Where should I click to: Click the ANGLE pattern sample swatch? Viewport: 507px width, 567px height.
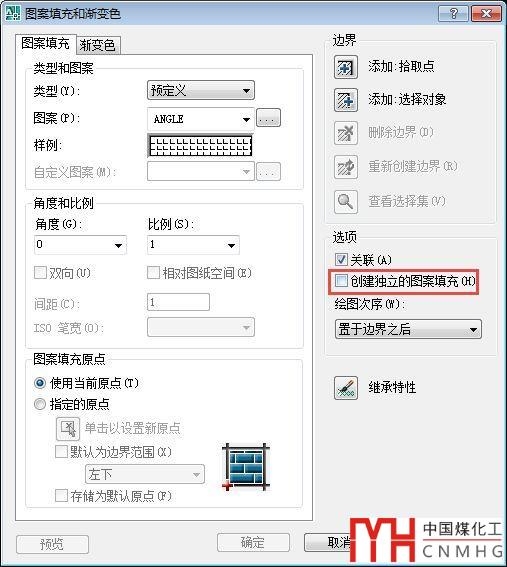click(200, 146)
